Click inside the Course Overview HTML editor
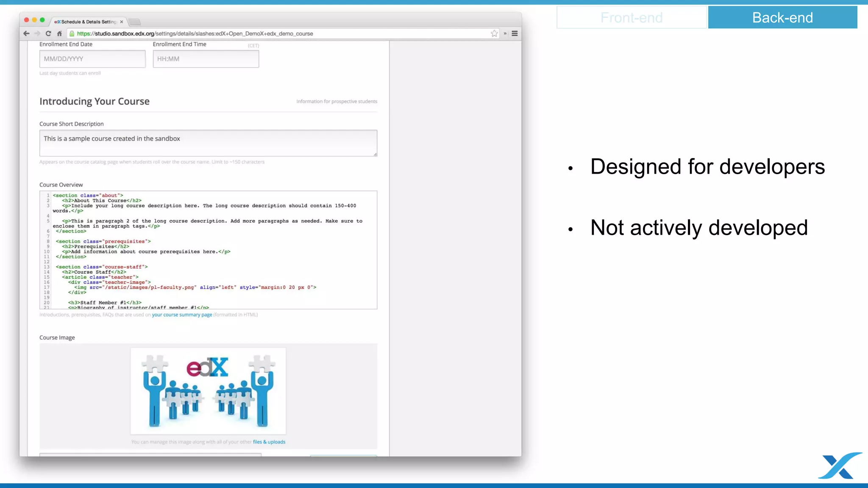868x488 pixels. [208, 250]
